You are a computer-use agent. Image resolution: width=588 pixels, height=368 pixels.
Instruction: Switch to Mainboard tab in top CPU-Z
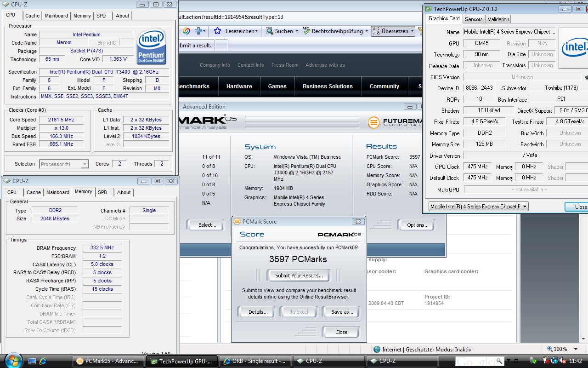(x=57, y=16)
